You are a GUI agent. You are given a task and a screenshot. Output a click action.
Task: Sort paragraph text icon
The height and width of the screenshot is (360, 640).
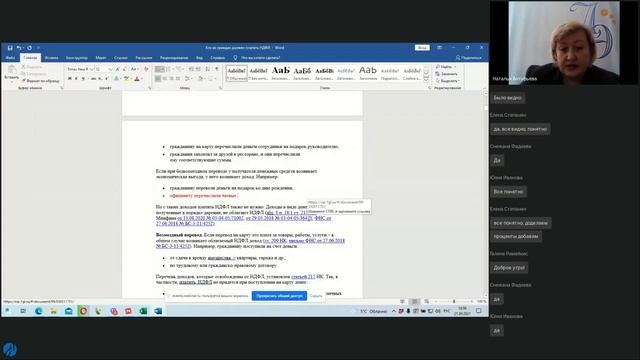pos(208,69)
